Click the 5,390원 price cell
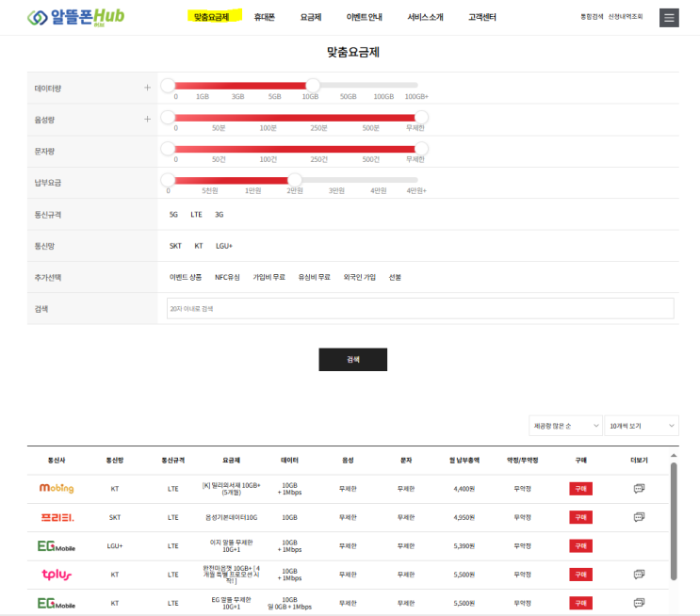The height and width of the screenshot is (616, 700). 464,546
